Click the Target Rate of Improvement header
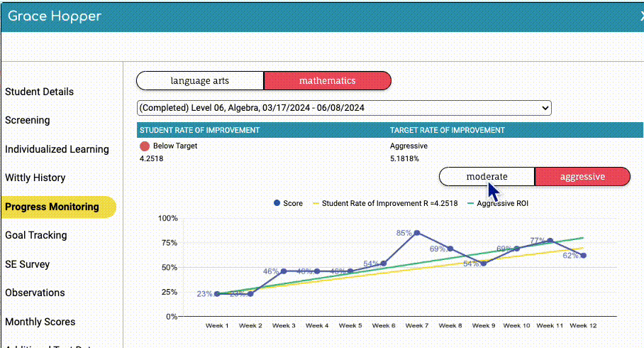644x348 pixels. point(448,131)
